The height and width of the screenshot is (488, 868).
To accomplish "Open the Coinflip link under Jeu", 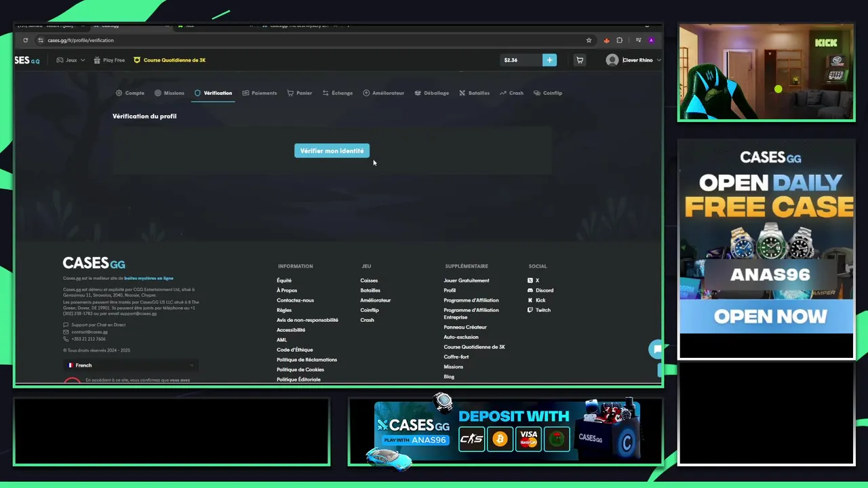I will coord(370,310).
